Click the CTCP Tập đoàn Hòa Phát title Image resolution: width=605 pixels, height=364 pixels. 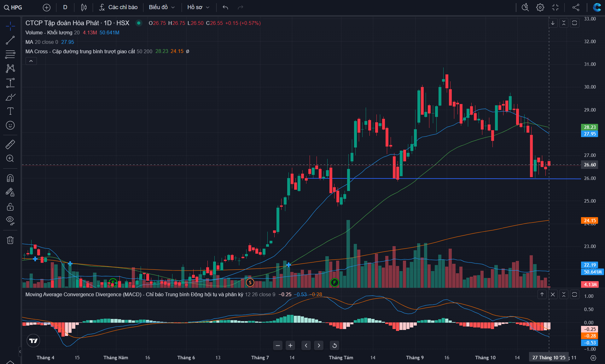[x=77, y=23]
